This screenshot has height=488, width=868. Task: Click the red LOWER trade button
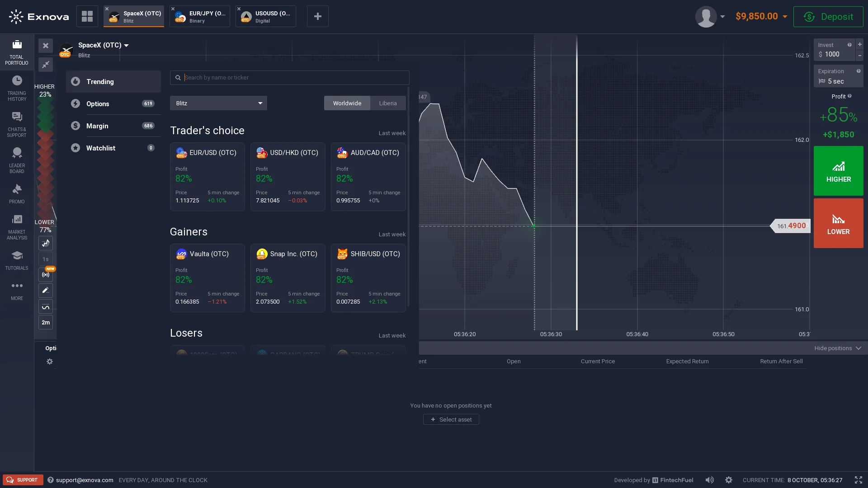click(x=839, y=223)
